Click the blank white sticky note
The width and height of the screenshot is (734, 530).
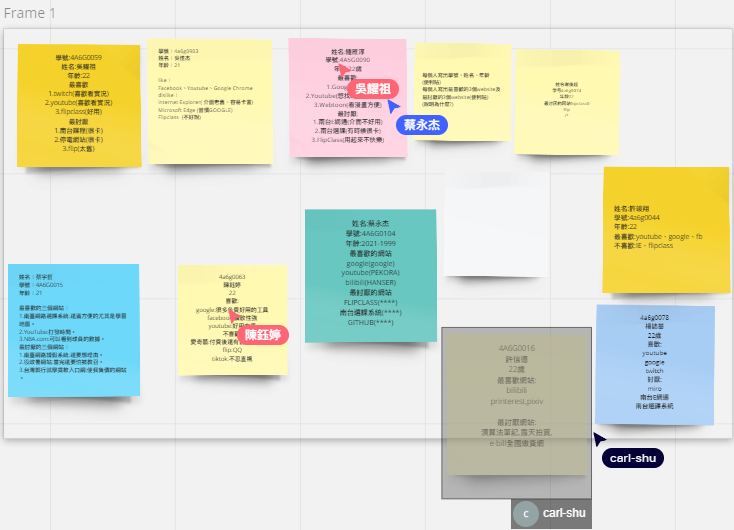click(x=497, y=225)
